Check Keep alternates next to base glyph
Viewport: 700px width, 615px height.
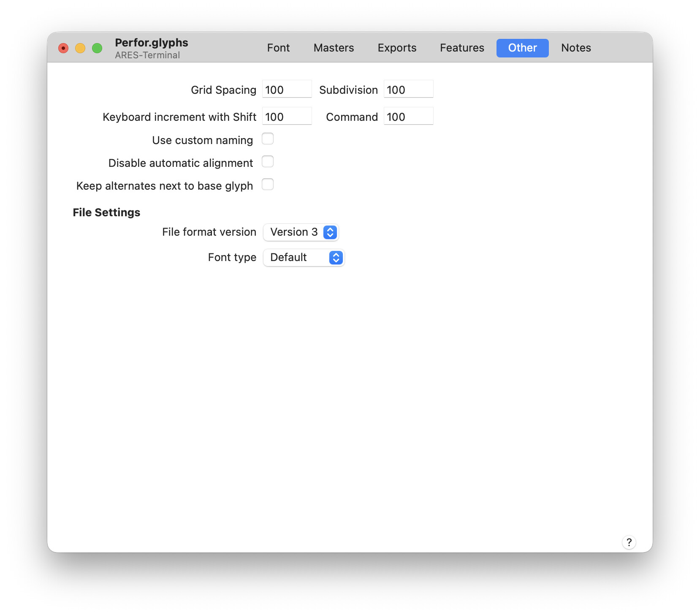pos(268,185)
